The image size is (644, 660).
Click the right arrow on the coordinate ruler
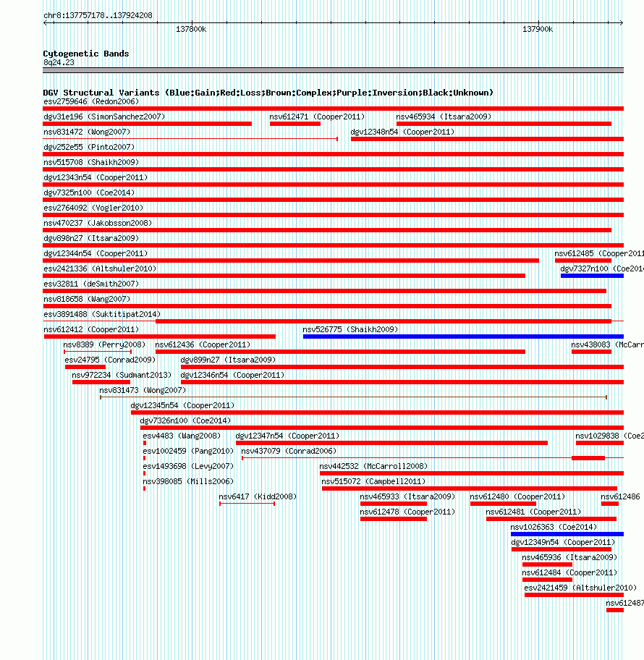(622, 22)
